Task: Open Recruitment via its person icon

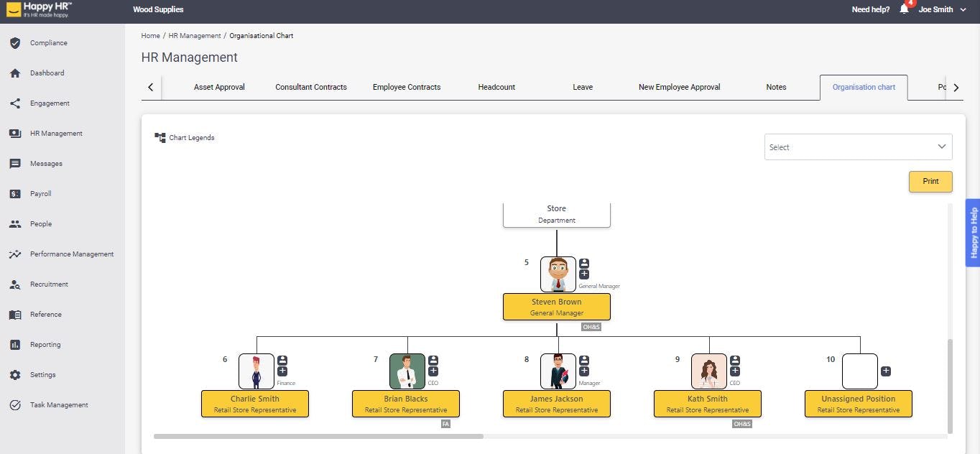Action: click(15, 284)
